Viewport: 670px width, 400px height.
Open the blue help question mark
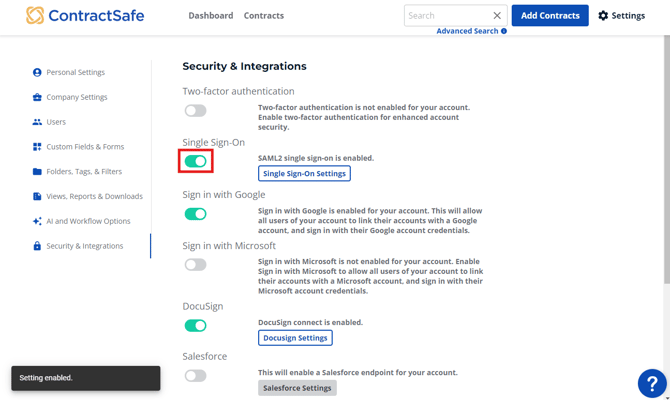pyautogui.click(x=651, y=383)
